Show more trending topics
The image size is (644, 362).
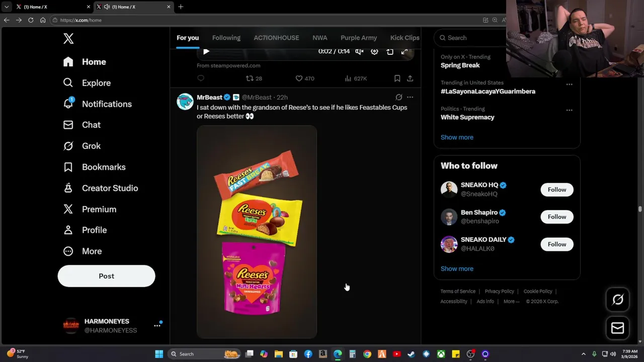[x=457, y=137]
